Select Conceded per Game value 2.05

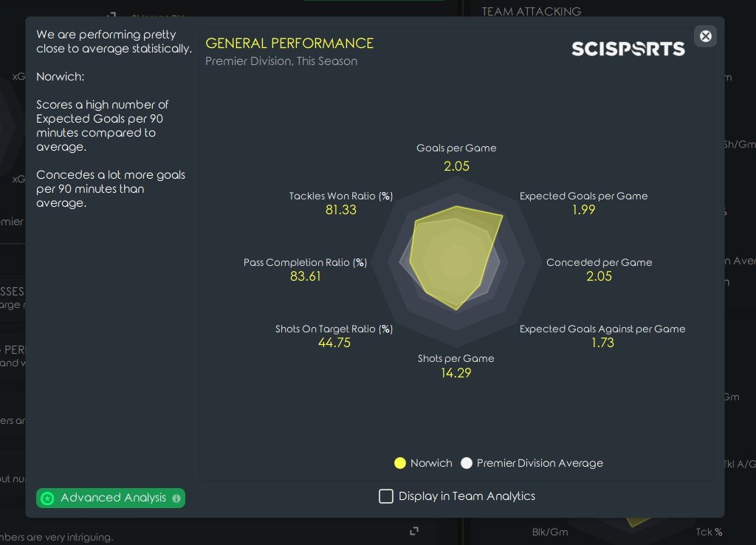(599, 276)
